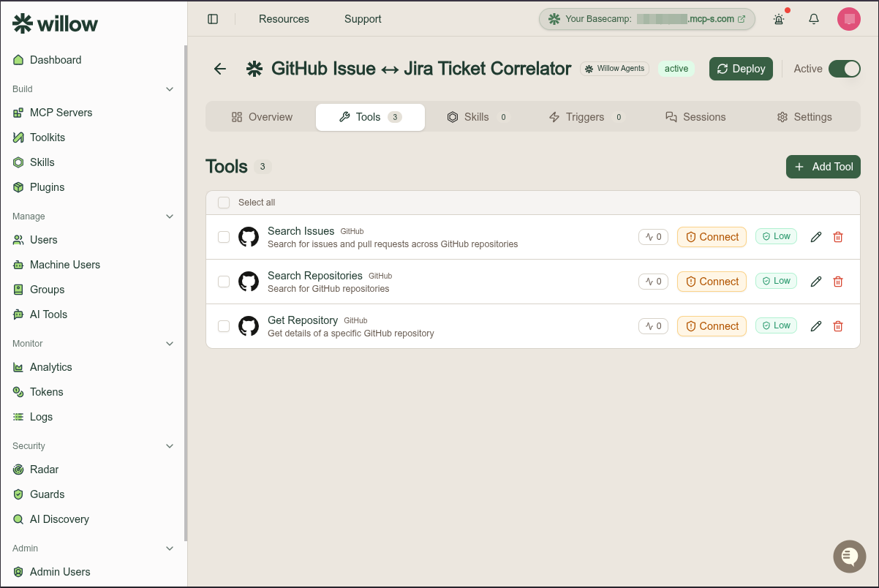Click the Add Tool button
Image resolution: width=879 pixels, height=588 pixels.
pyautogui.click(x=823, y=167)
